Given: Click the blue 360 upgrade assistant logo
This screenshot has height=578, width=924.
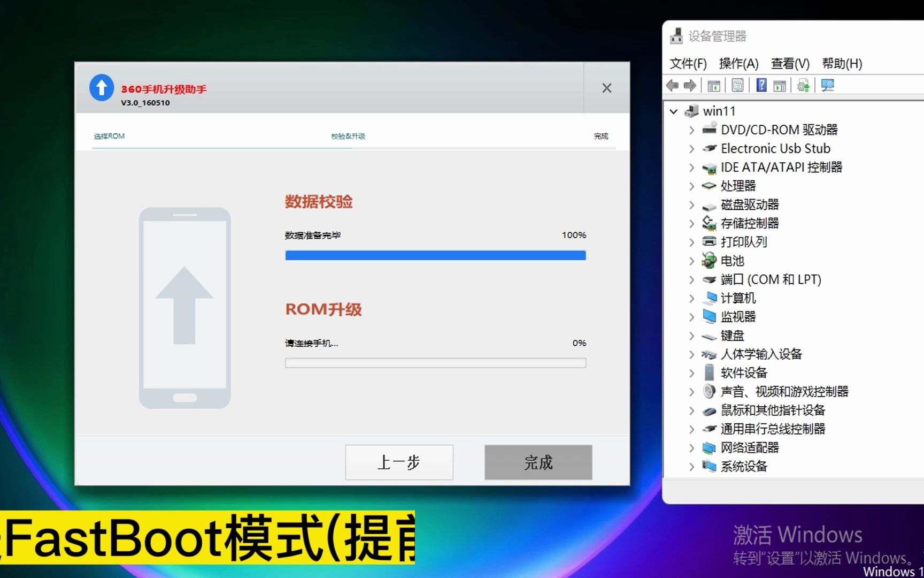Looking at the screenshot, I should point(102,88).
